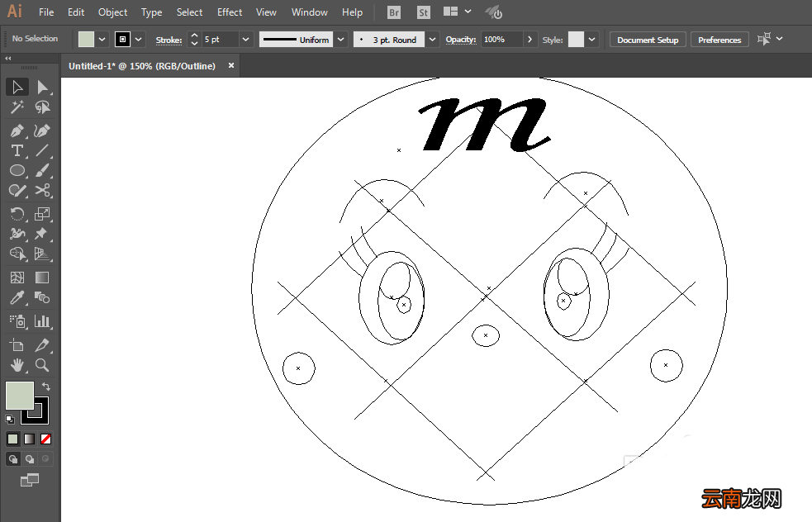The width and height of the screenshot is (812, 522).
Task: Select the Pen tool
Action: pos(17,130)
